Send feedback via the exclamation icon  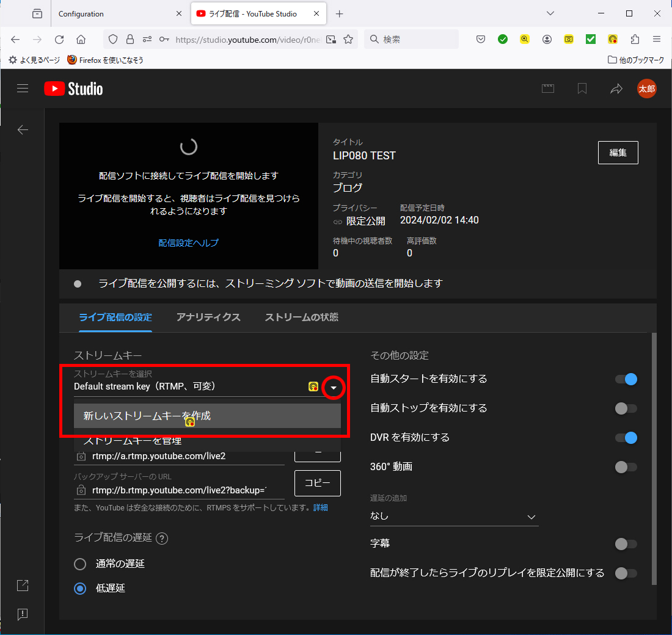(23, 614)
